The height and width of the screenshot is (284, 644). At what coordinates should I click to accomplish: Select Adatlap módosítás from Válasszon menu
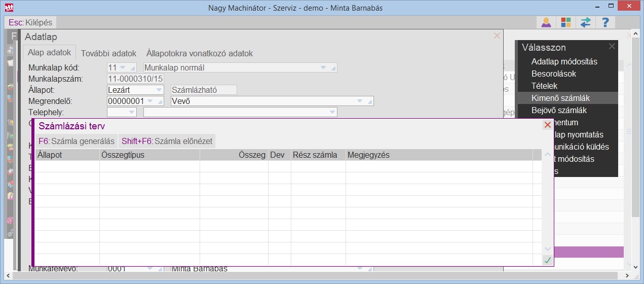click(x=564, y=62)
